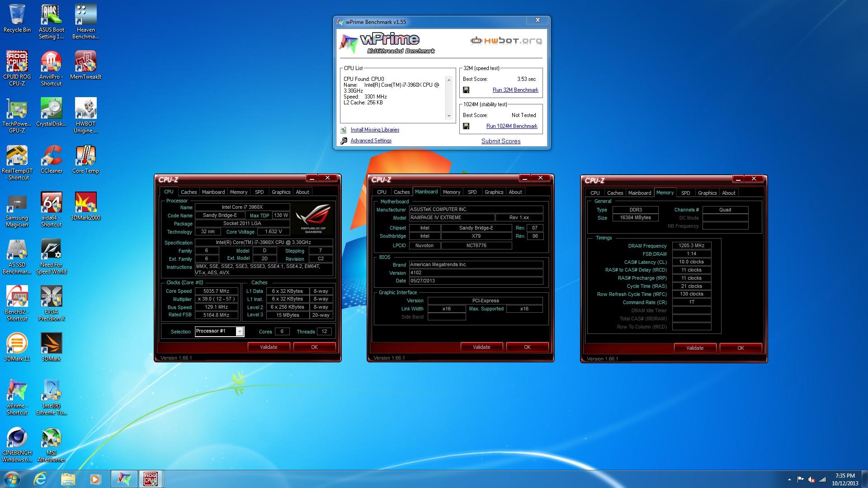
Task: Click the CPU List scrollbar in wPrime
Action: click(x=449, y=98)
